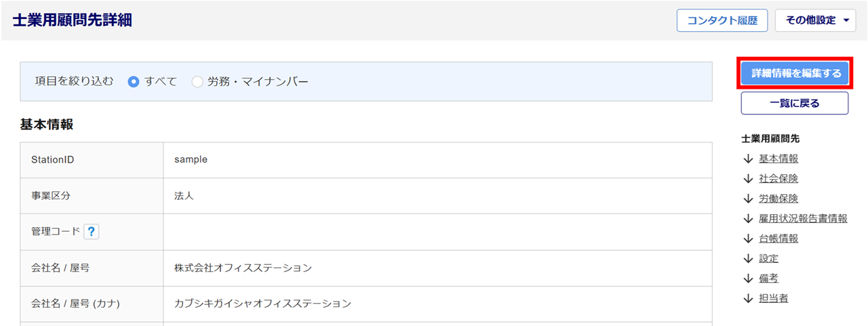868x326 pixels.
Task: Go back with 一覧に戻る button
Action: (794, 104)
